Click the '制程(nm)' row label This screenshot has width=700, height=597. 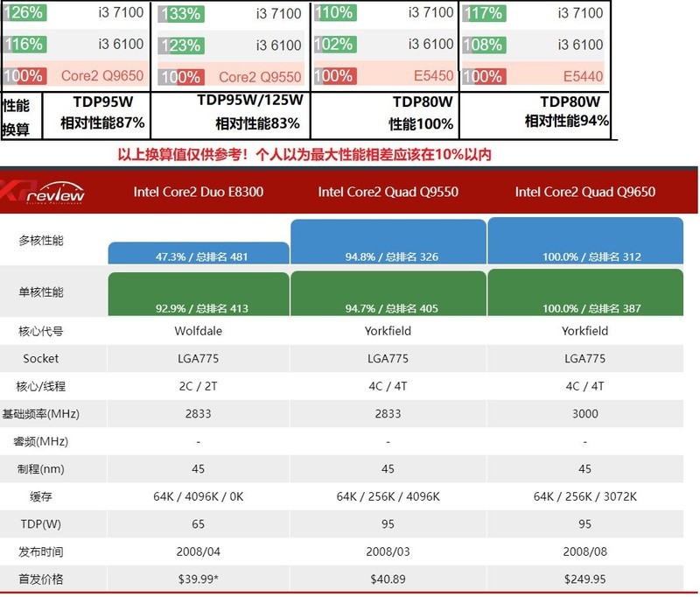tap(40, 469)
